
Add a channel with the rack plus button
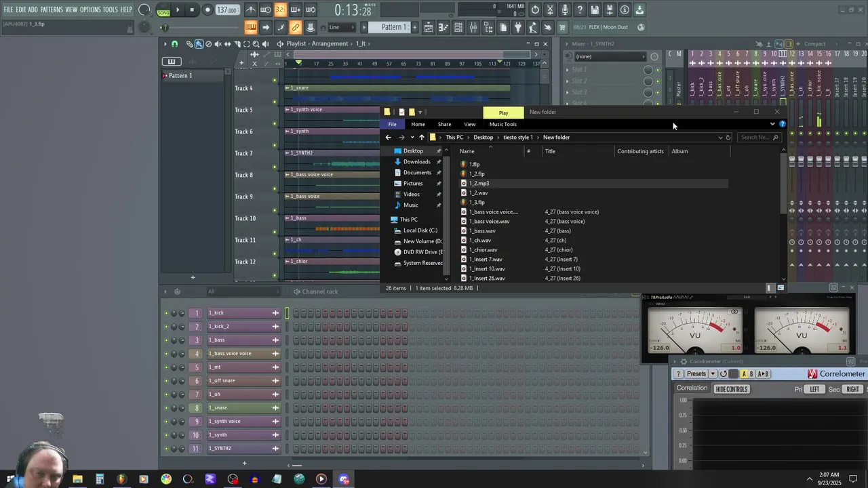[x=244, y=464]
